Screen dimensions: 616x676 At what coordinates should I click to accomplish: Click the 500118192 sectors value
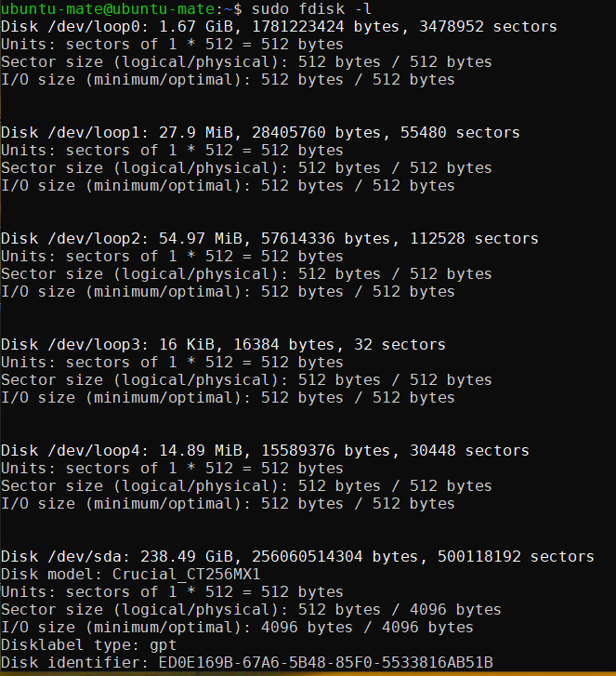coord(516,557)
